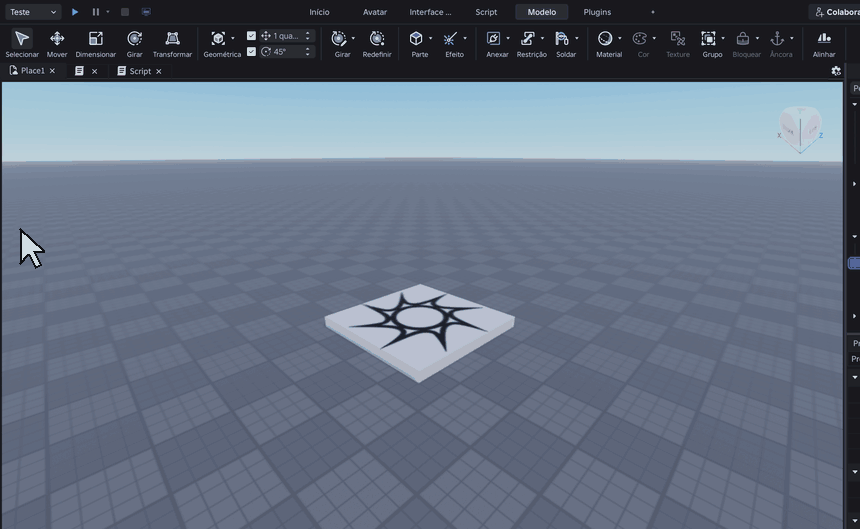This screenshot has height=529, width=860.
Task: Expand the Parte dropdown arrow
Action: [x=431, y=38]
